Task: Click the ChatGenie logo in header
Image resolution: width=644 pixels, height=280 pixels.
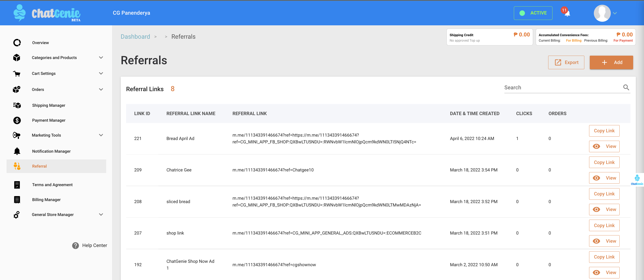Action: click(47, 13)
